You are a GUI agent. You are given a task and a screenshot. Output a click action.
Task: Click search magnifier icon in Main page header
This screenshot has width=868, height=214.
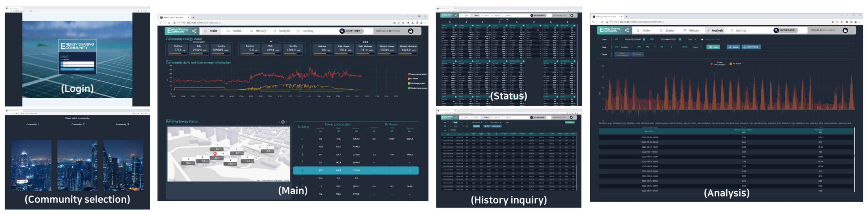342,31
